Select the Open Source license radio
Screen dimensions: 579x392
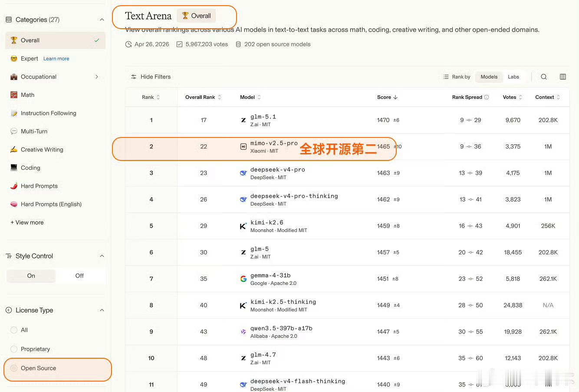pos(14,368)
